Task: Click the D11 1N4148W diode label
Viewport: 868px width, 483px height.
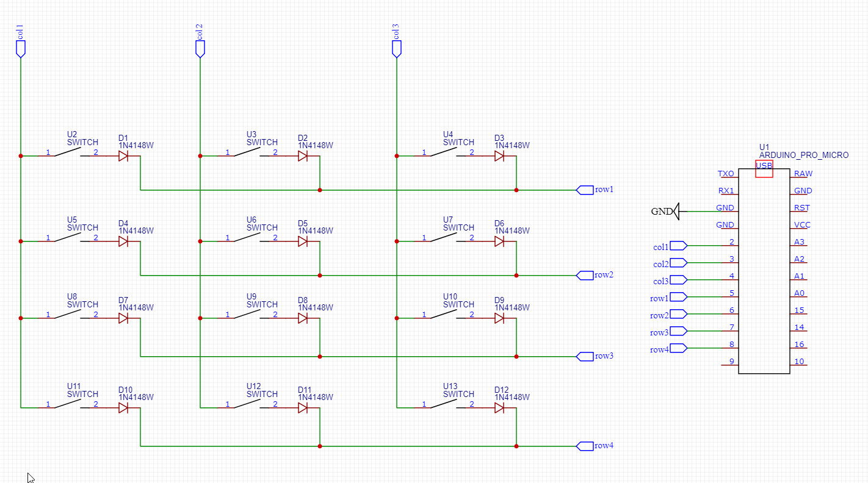Action: click(316, 393)
